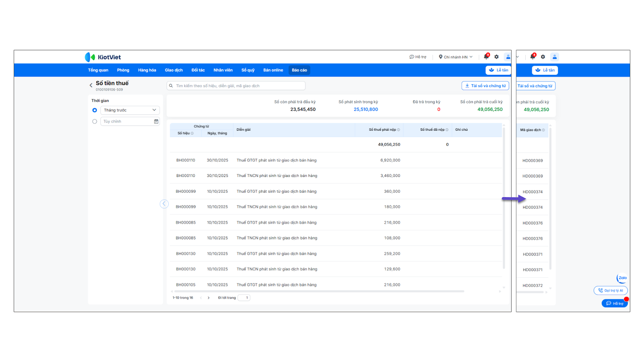Click the amount 129,600

pyautogui.click(x=392, y=269)
